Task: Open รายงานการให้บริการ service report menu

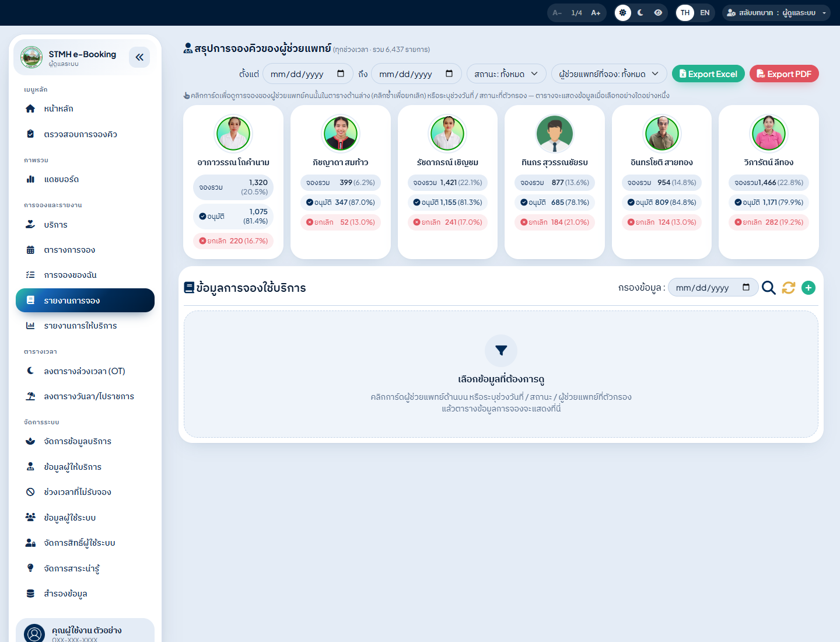Action: point(85,326)
